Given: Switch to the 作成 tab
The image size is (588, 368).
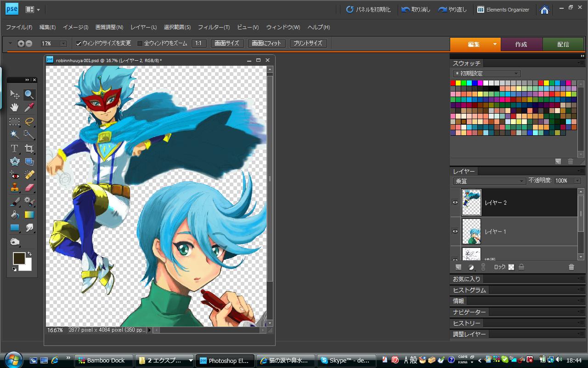Looking at the screenshot, I should [x=521, y=44].
